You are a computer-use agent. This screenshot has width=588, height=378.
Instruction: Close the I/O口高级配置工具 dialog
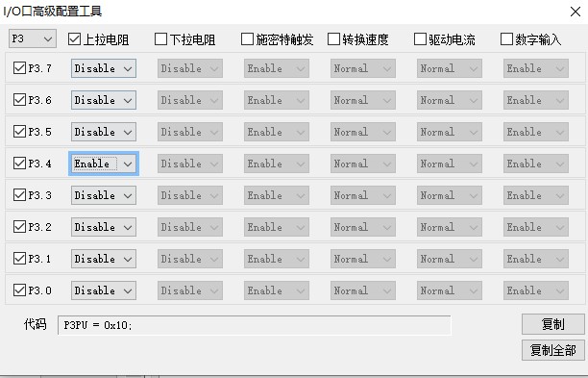[x=576, y=12]
